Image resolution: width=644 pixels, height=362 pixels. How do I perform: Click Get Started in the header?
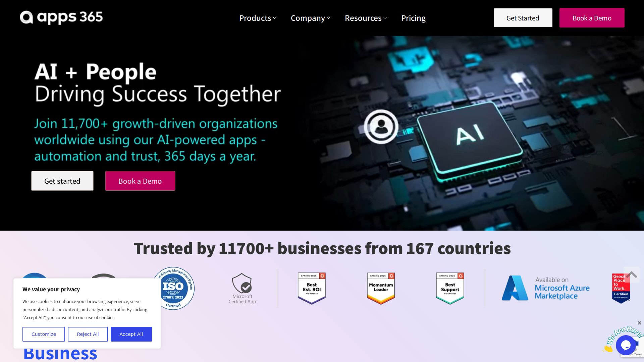pos(523,18)
